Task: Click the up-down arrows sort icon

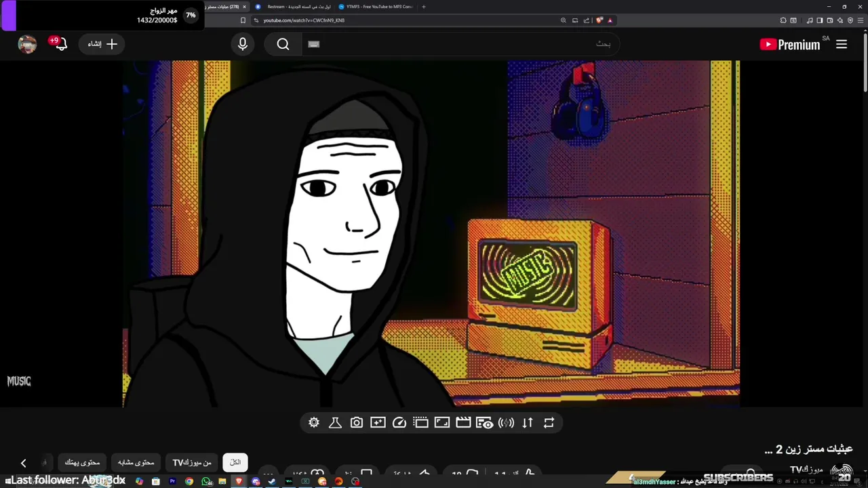Action: pos(528,423)
